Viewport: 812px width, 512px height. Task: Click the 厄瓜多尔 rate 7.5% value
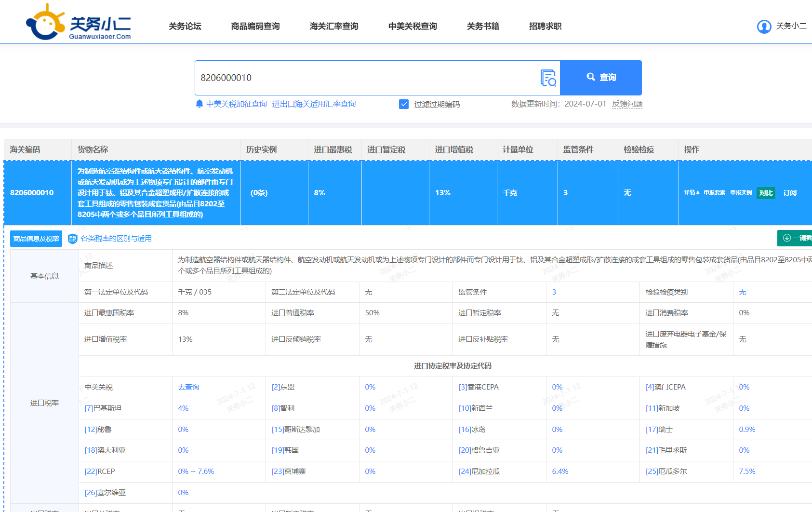coord(747,472)
